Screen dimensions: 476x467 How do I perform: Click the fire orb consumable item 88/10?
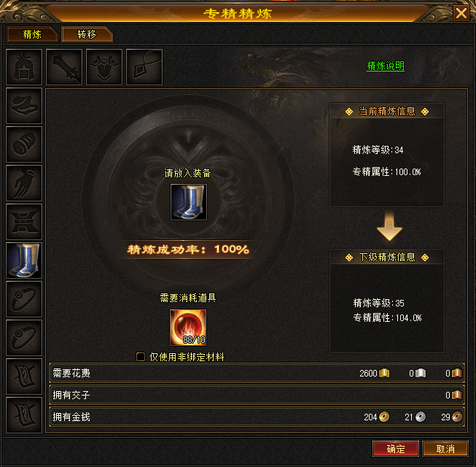[x=188, y=328]
